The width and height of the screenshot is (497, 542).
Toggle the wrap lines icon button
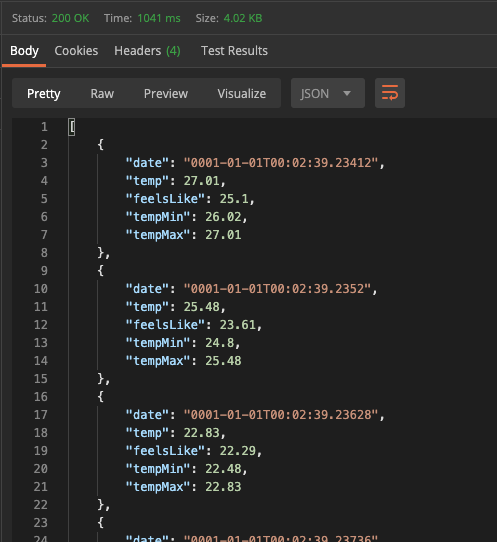point(390,93)
